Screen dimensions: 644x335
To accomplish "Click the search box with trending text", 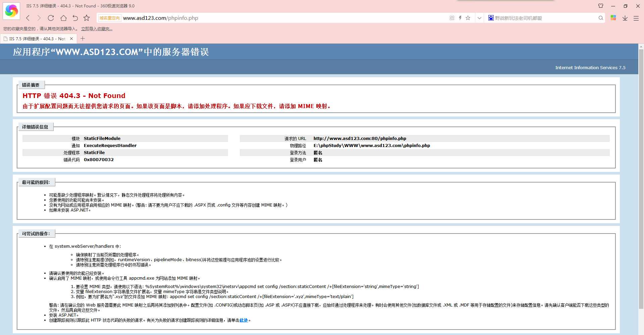I will tap(545, 18).
